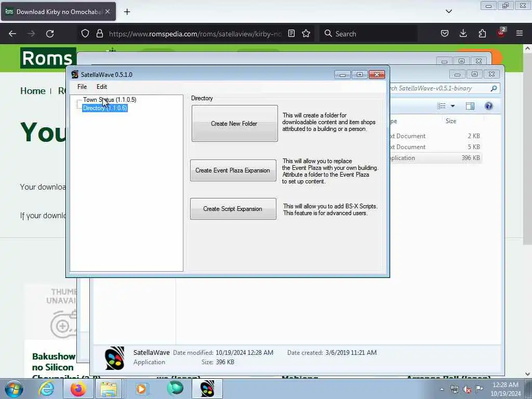Click the Create New Folder button

pos(234,124)
